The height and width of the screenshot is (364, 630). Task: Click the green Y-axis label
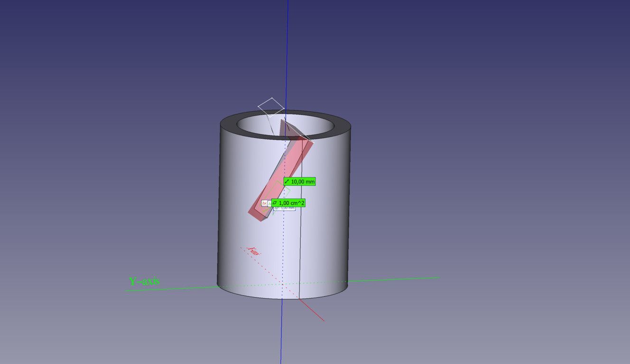144,281
